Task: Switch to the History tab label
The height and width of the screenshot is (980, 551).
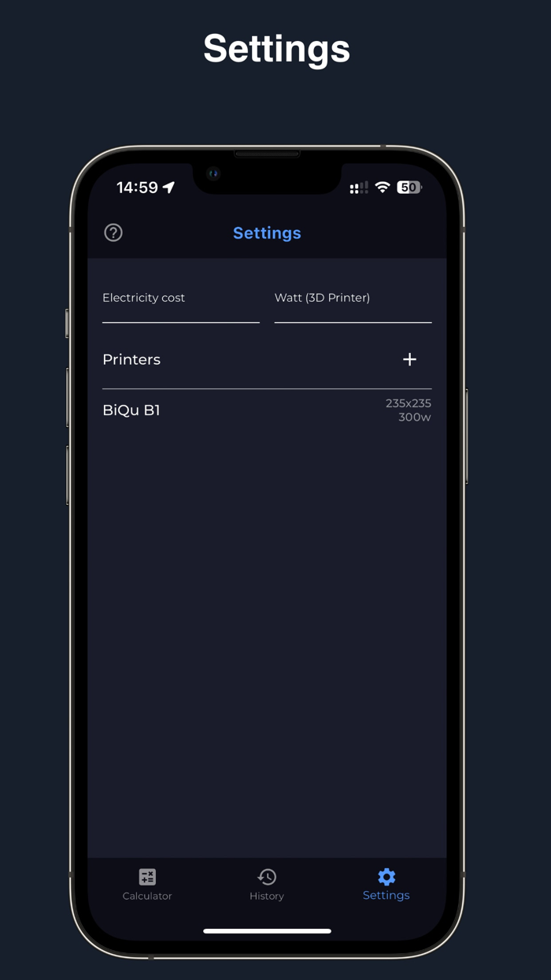Action: point(267,896)
